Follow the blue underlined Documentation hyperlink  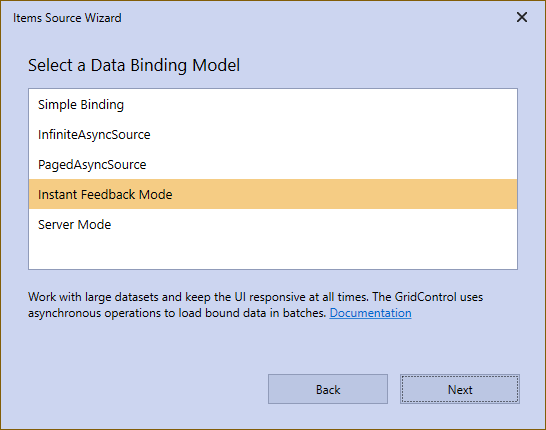pos(370,313)
